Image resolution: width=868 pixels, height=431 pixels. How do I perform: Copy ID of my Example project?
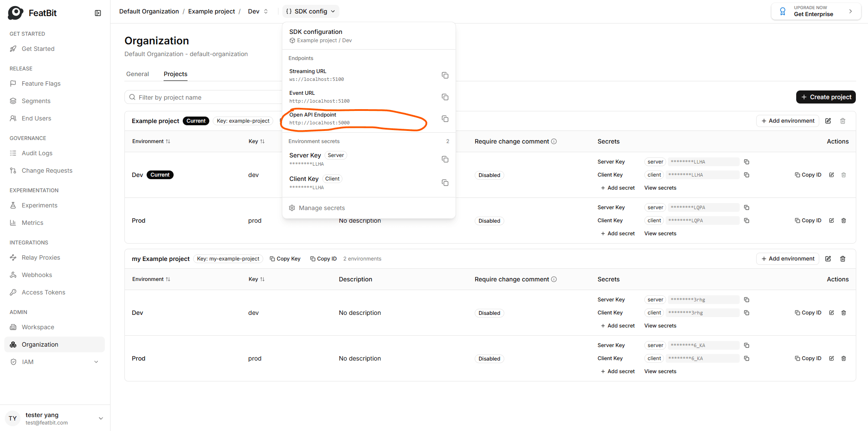coord(323,259)
